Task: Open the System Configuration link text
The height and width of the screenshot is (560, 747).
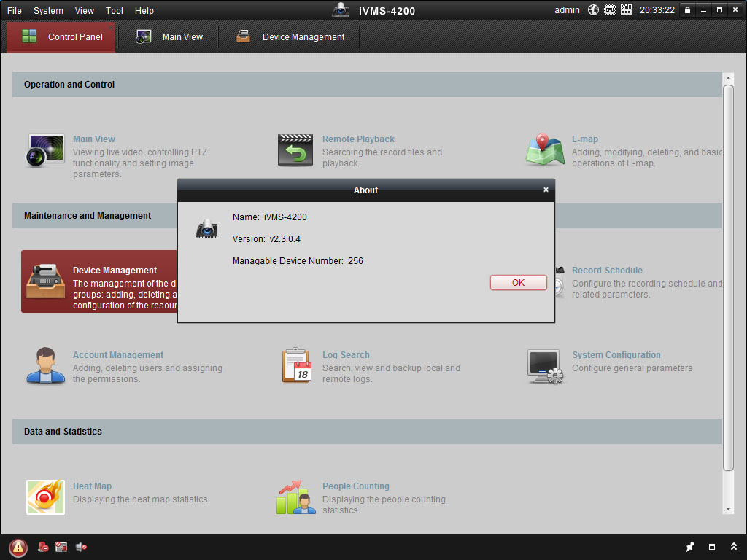Action: pyautogui.click(x=616, y=355)
